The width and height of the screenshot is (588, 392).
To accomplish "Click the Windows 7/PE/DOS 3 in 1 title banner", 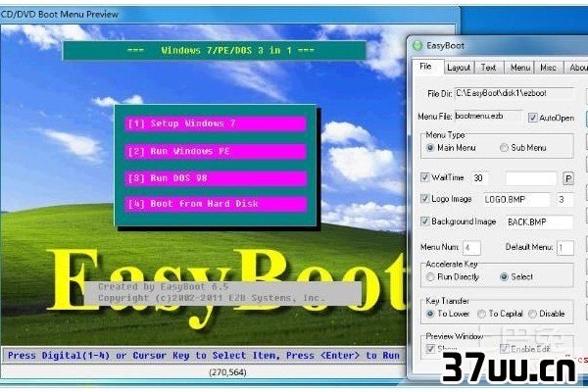I will tap(214, 51).
